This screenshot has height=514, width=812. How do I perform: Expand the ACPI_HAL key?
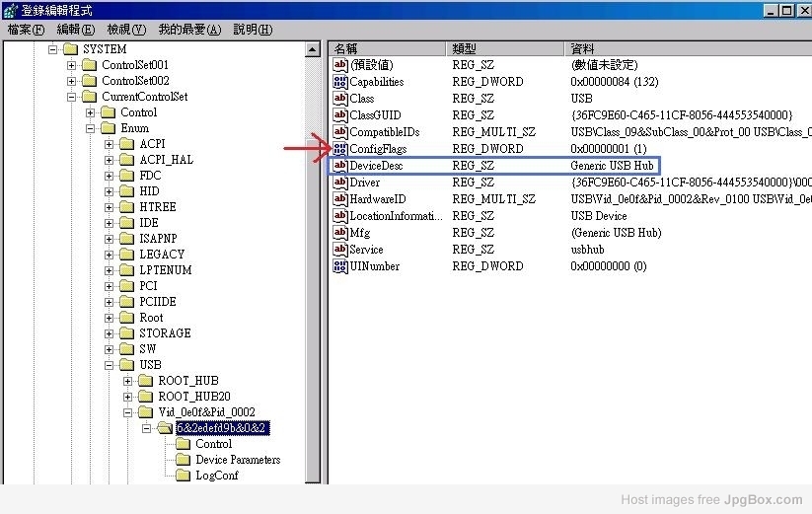[110, 160]
